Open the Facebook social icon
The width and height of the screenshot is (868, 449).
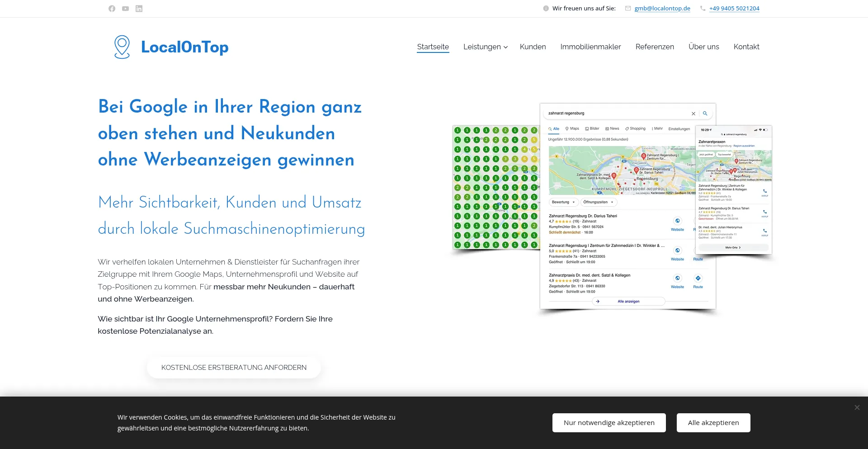tap(112, 9)
